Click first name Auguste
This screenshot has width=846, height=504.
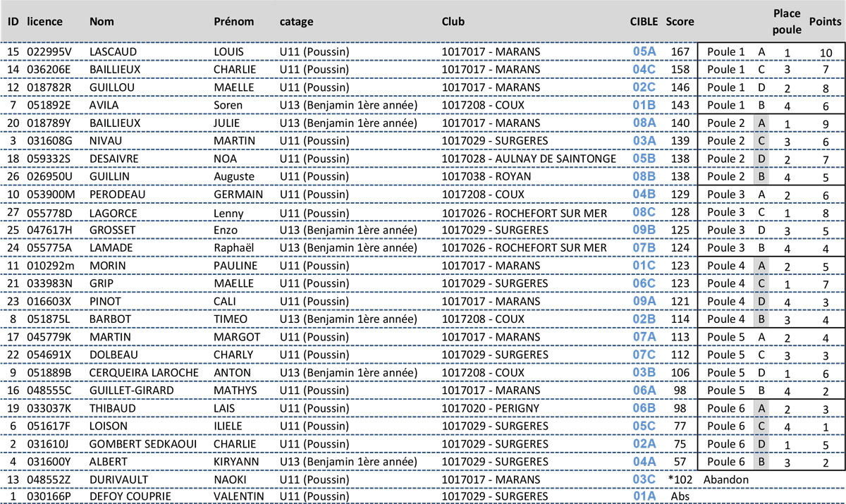234,176
